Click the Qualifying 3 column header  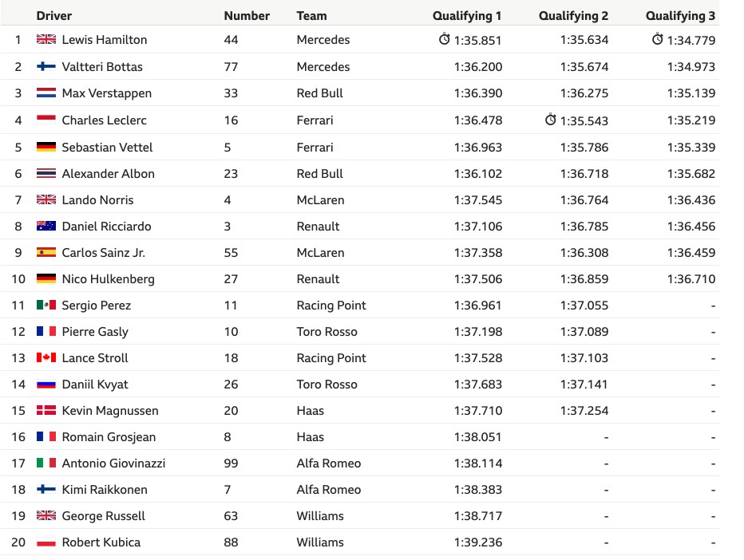tap(680, 16)
